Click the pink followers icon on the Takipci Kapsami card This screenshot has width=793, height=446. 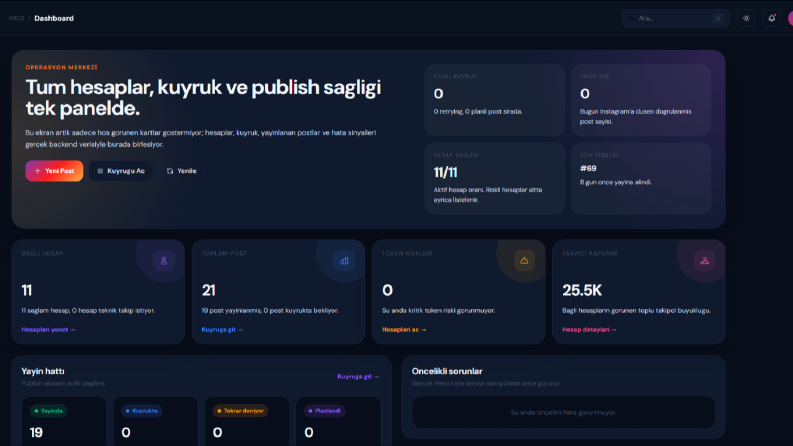tap(704, 261)
